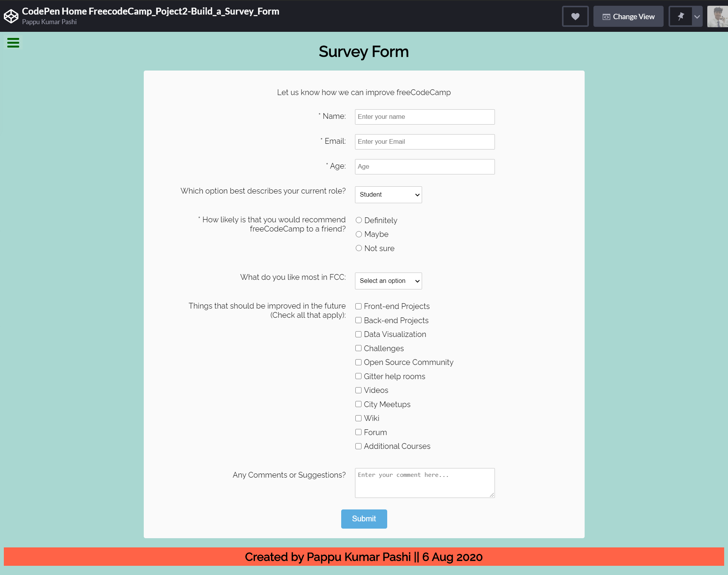Open the user avatar profile
This screenshot has width=728, height=575.
click(x=717, y=16)
